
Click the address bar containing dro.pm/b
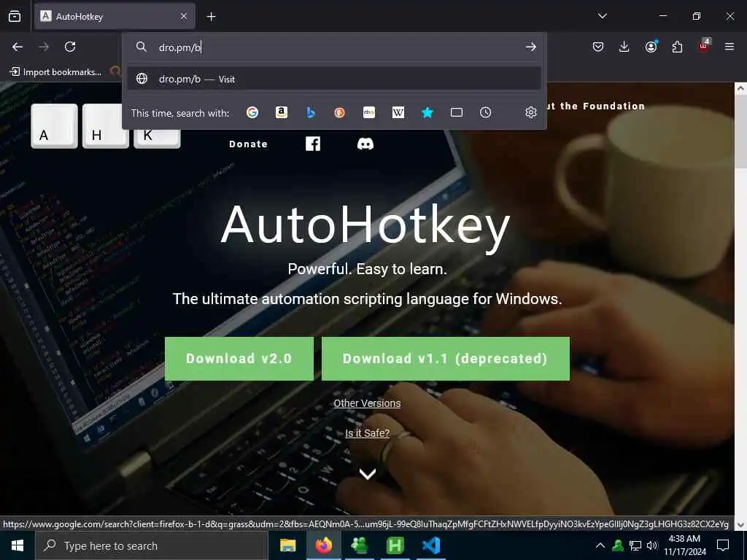pyautogui.click(x=333, y=47)
